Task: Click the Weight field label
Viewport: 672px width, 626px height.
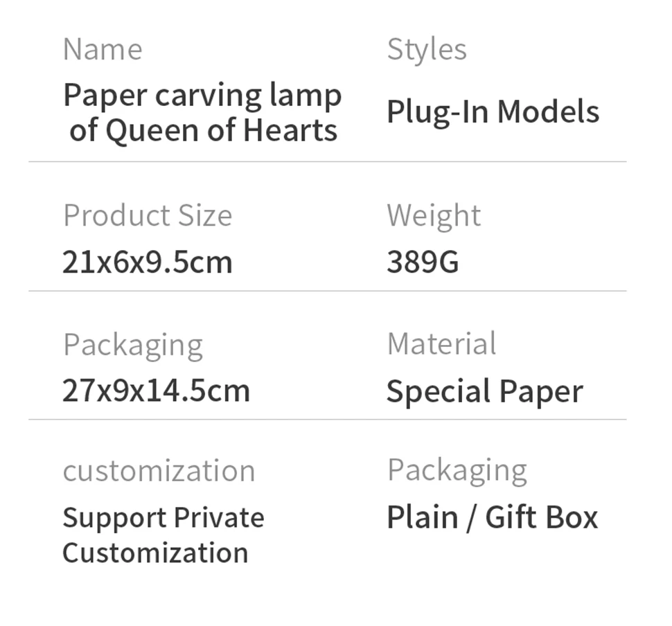Action: tap(434, 215)
